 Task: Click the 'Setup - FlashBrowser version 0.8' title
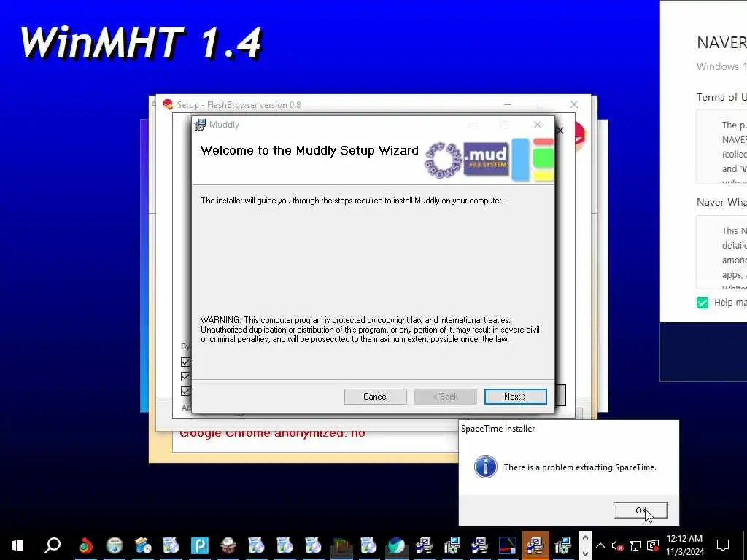point(239,105)
